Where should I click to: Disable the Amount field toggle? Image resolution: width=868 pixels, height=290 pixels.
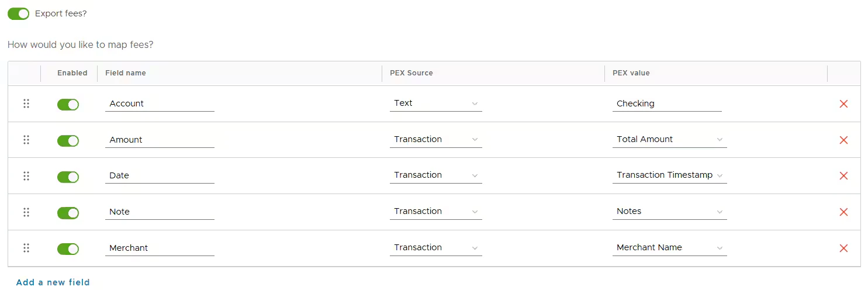coord(68,141)
